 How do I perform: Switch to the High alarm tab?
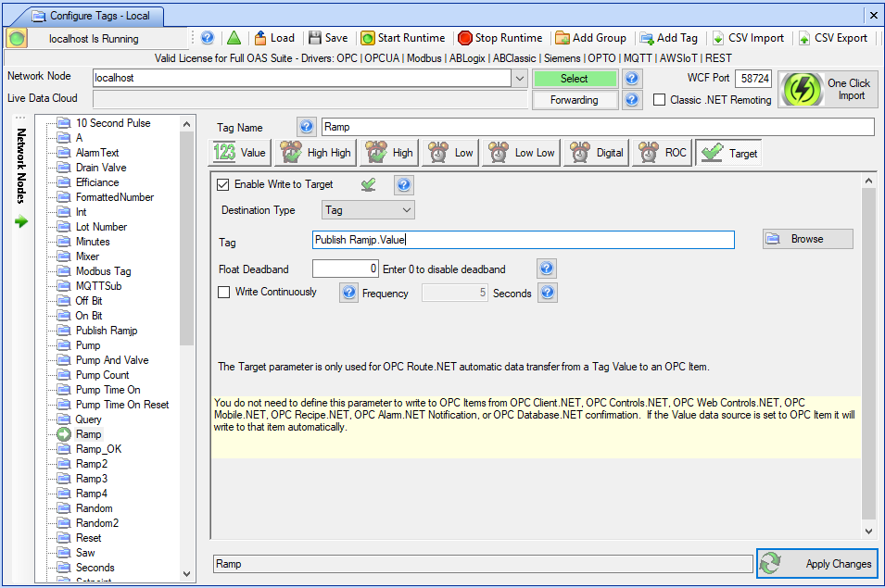[389, 152]
